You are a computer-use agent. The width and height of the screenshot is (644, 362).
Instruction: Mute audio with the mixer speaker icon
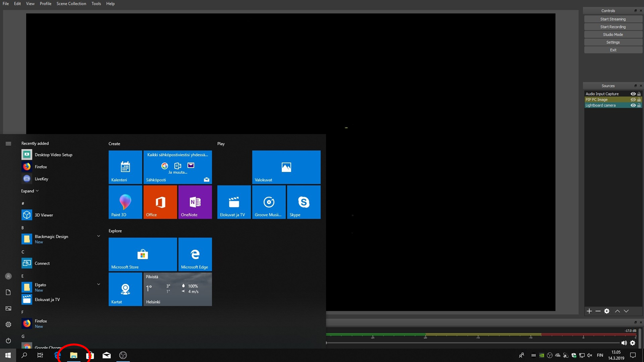[x=624, y=343]
